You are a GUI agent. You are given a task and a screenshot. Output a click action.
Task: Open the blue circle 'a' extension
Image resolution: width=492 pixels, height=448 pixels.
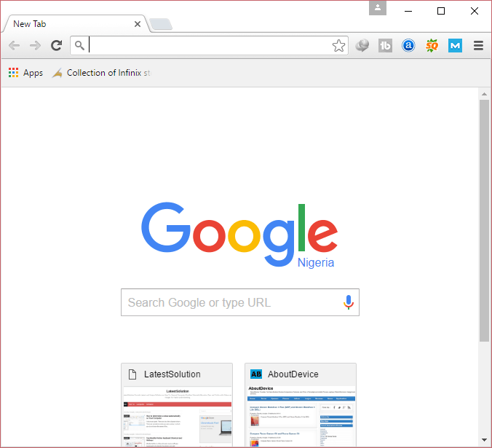(x=408, y=46)
